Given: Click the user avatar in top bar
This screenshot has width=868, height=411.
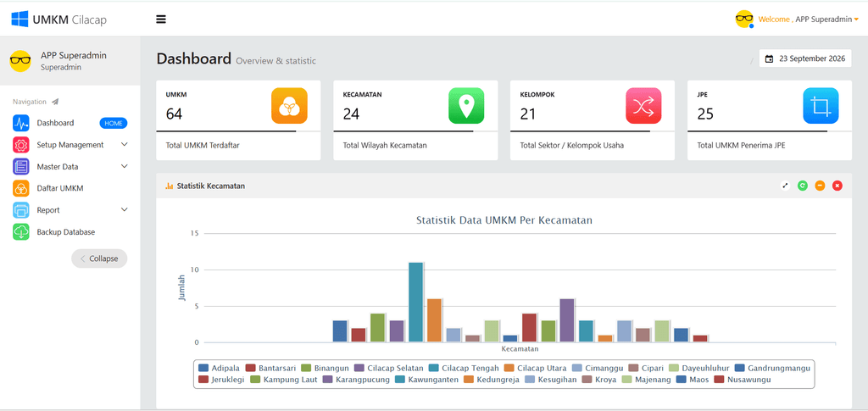Looking at the screenshot, I should [x=744, y=19].
